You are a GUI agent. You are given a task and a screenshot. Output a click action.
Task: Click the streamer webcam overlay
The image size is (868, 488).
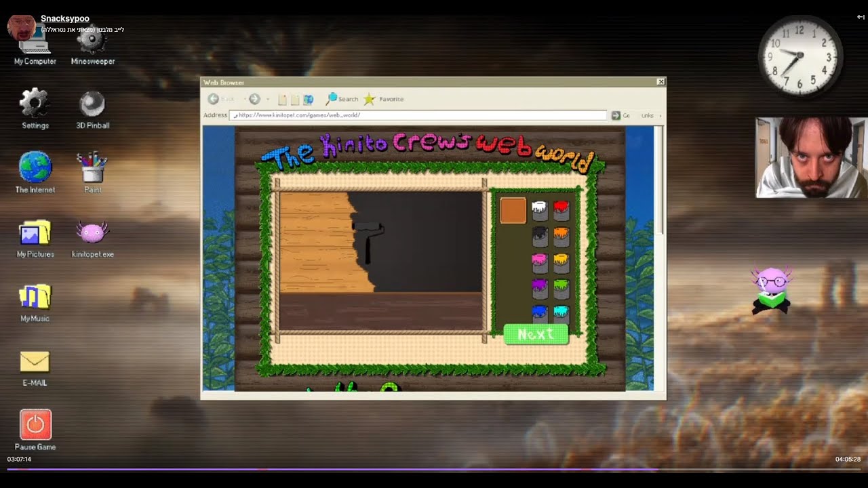(x=811, y=158)
